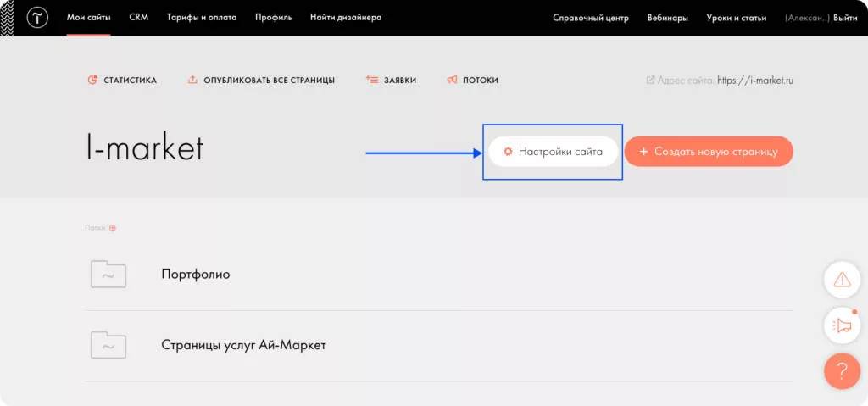Image resolution: width=868 pixels, height=406 pixels.
Task: Click the external link icon by Адрес сайта
Action: pos(650,80)
